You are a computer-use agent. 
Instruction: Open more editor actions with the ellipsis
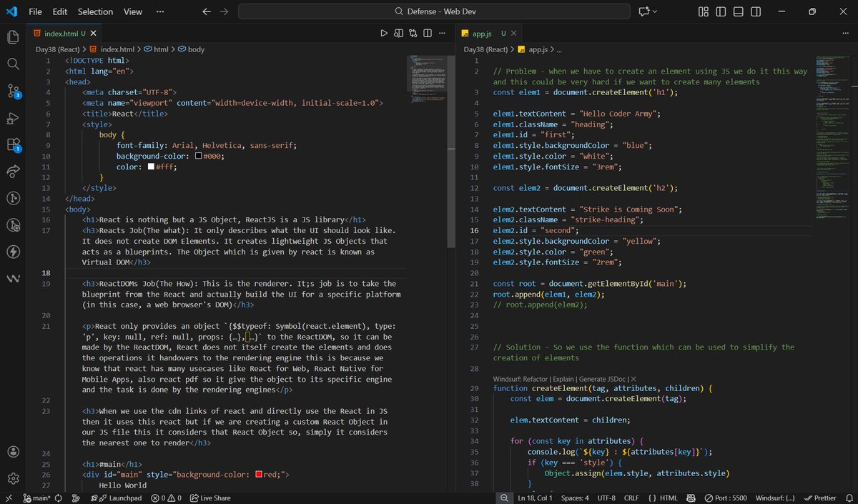(x=442, y=33)
